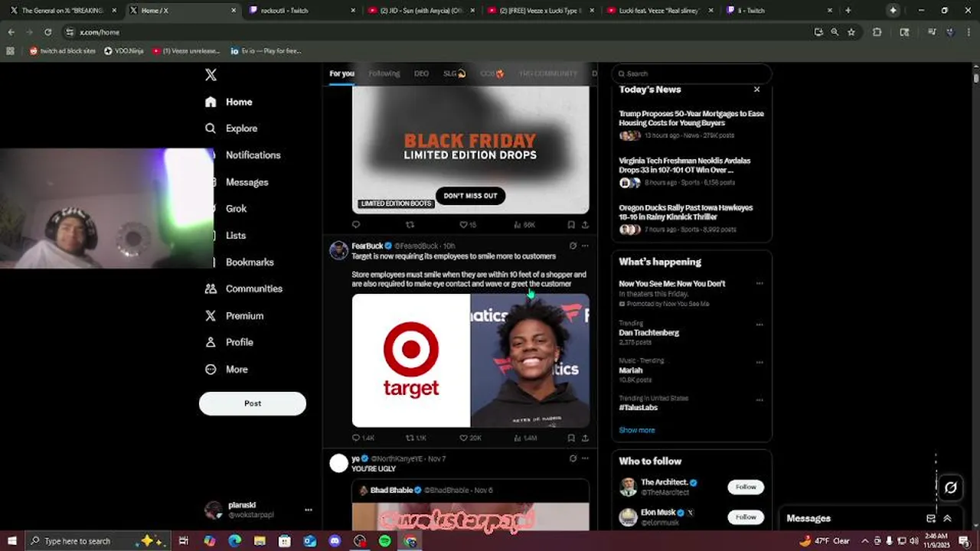
Task: Open account menu next to plaruski
Action: pyautogui.click(x=309, y=510)
